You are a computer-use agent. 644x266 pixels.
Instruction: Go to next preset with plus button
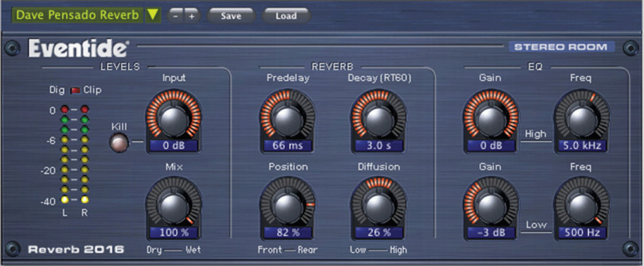192,16
